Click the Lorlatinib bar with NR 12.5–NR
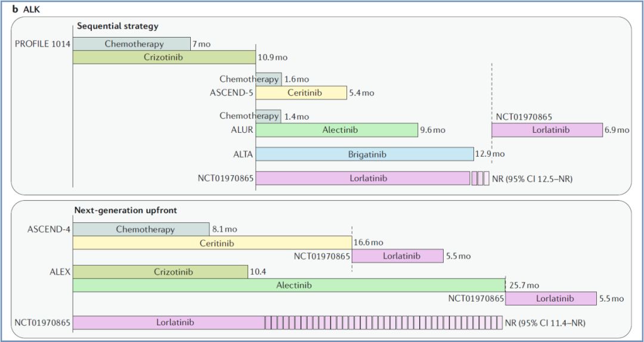The width and height of the screenshot is (644, 342). [x=373, y=179]
